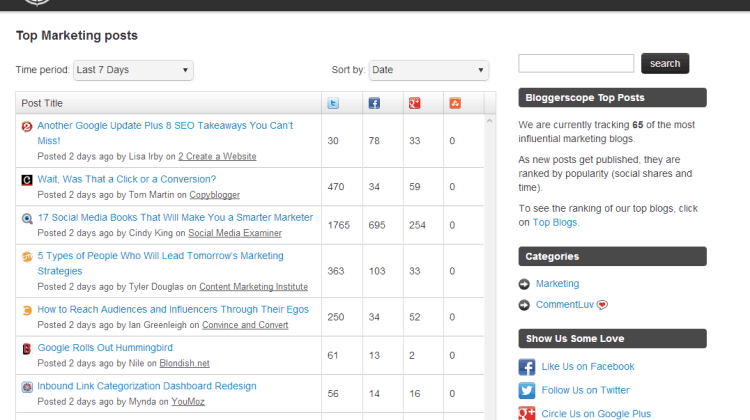This screenshot has width=750, height=420.
Task: Click the 254 Google Plus count cell
Action: (423, 225)
